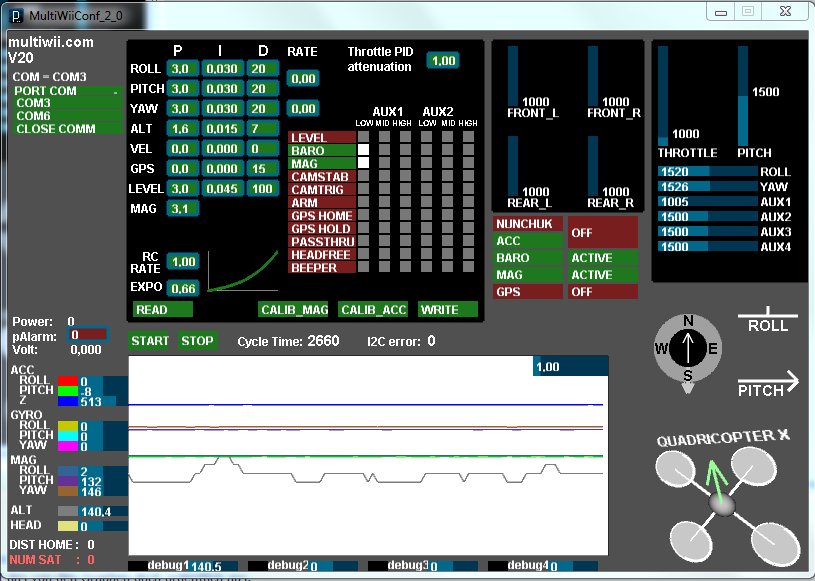The width and height of the screenshot is (815, 581).
Task: Click the ROLL P value field
Action: click(x=182, y=68)
